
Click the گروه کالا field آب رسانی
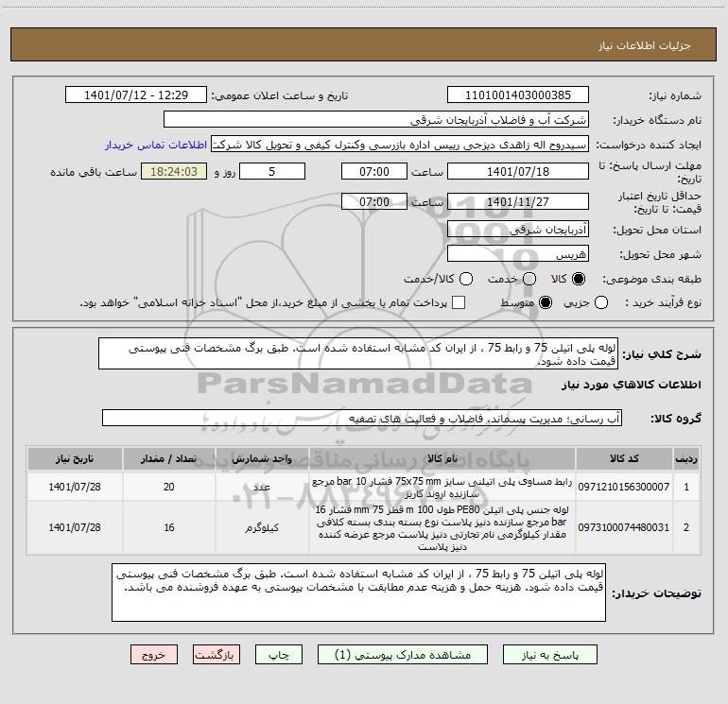click(362, 418)
